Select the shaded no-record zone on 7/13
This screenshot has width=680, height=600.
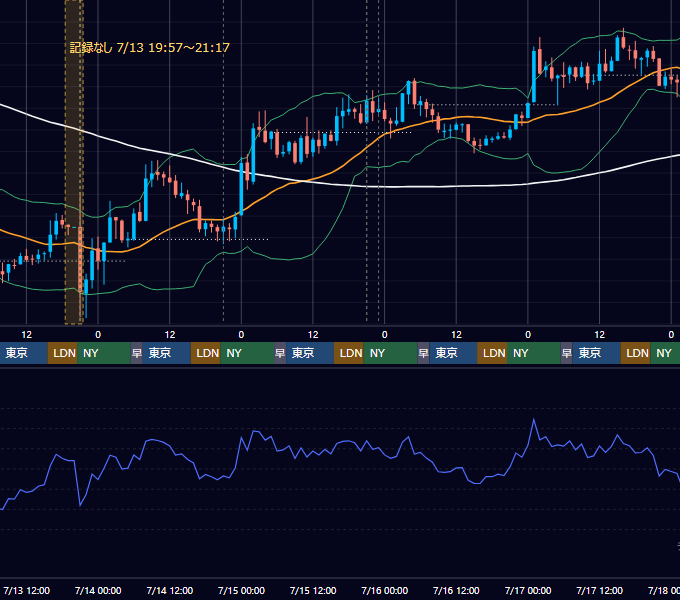tap(74, 162)
